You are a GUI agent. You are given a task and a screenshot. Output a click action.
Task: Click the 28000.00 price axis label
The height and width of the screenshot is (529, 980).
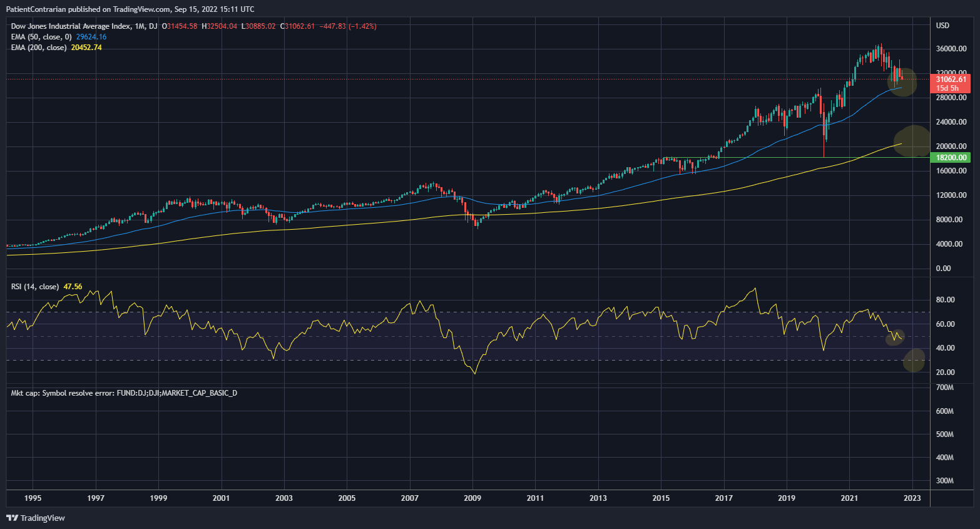tap(951, 98)
